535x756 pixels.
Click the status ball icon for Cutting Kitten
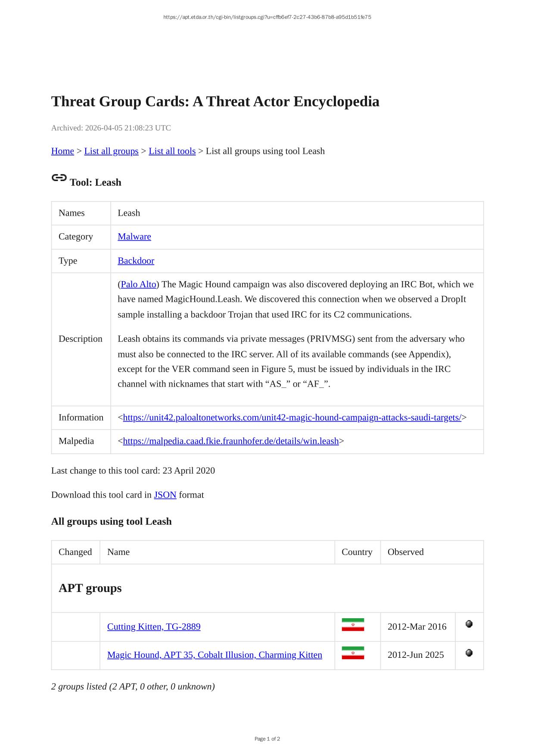pyautogui.click(x=469, y=624)
